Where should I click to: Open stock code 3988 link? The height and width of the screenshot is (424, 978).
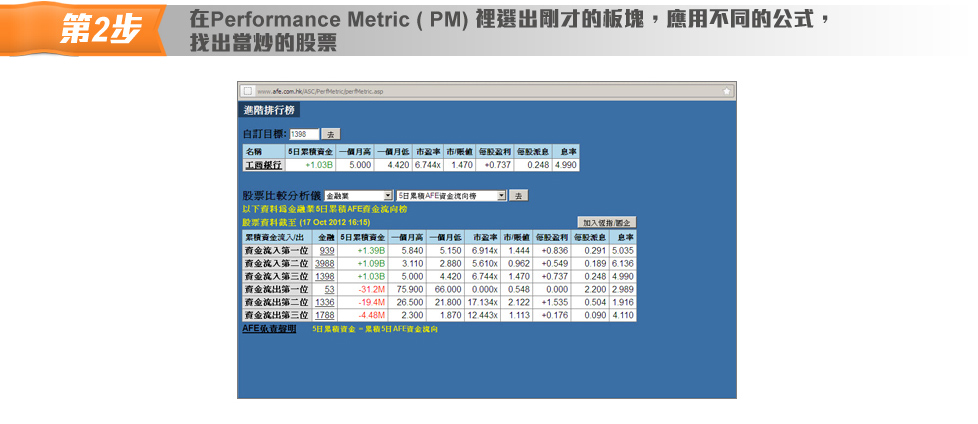tap(325, 263)
